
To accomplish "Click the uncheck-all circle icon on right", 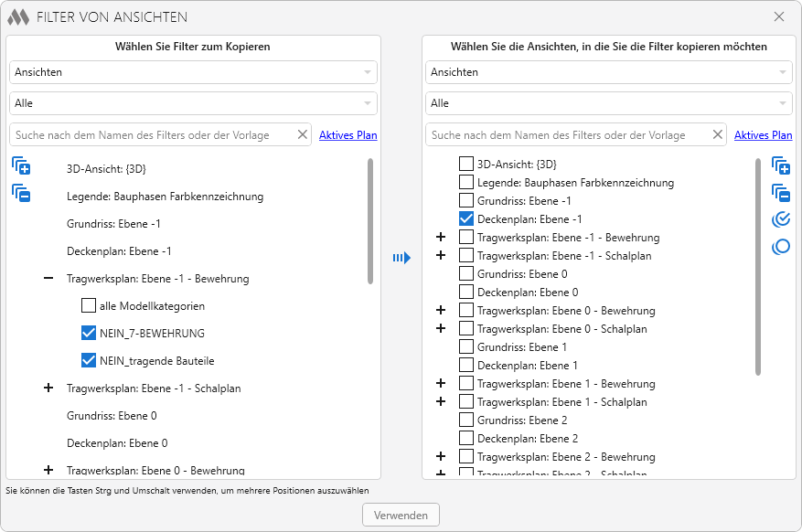I will pyautogui.click(x=780, y=247).
